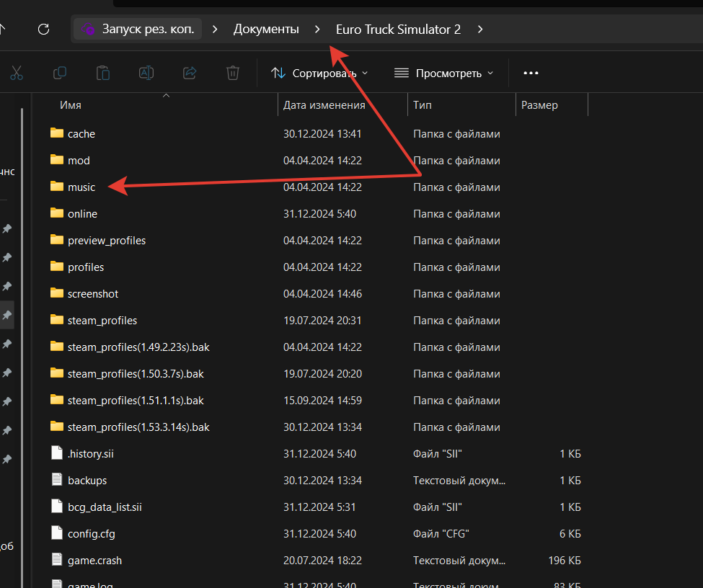This screenshot has width=703, height=588.
Task: Click date 04.04.2024 14:46 of screenshot
Action: (322, 293)
